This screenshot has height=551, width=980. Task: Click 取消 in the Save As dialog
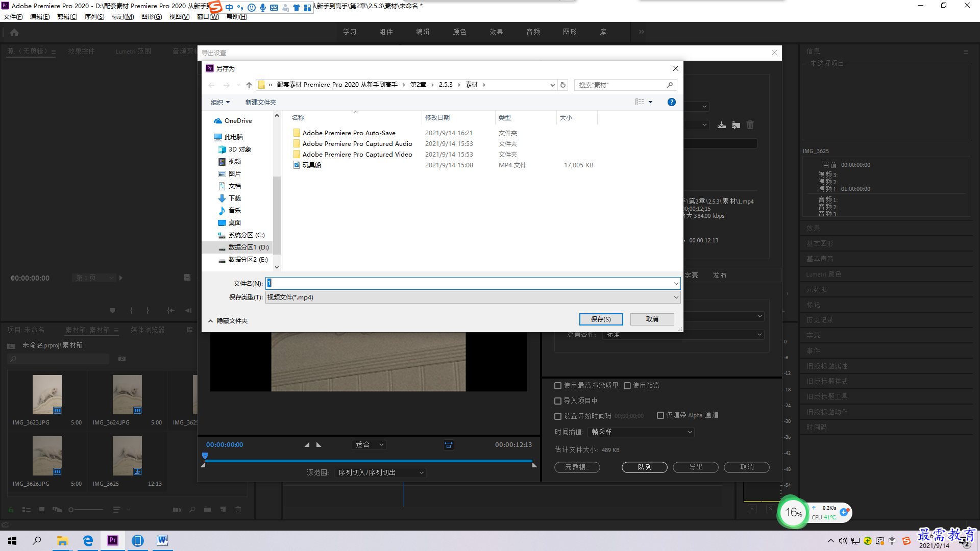coord(652,319)
